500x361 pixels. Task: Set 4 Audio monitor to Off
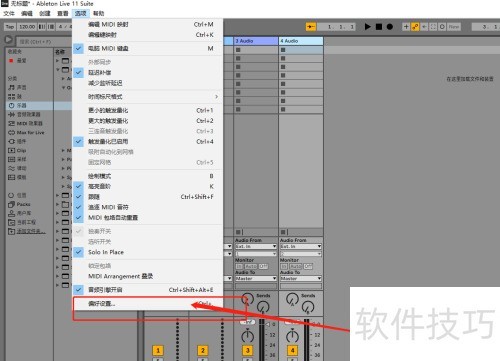[308, 266]
